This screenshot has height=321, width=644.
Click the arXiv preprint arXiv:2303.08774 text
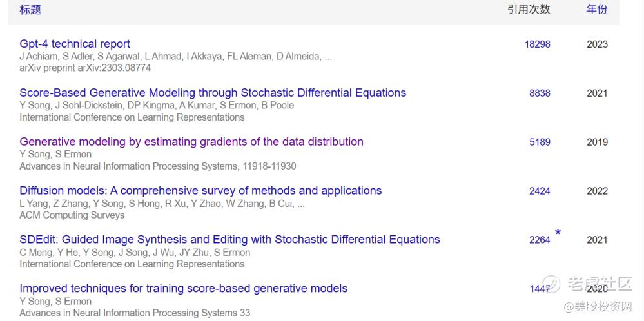85,68
